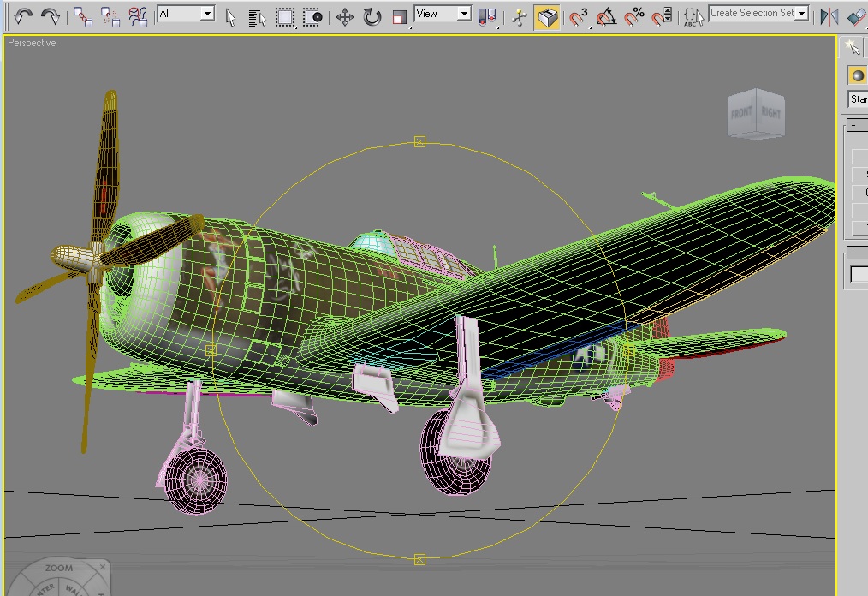
Task: Open the 'All' selection filter dropdown
Action: tap(186, 14)
